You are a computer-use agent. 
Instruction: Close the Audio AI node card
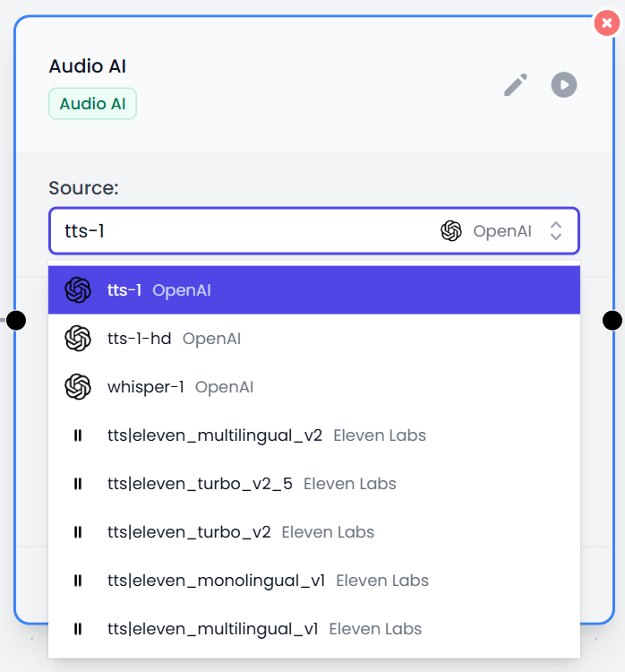point(609,22)
